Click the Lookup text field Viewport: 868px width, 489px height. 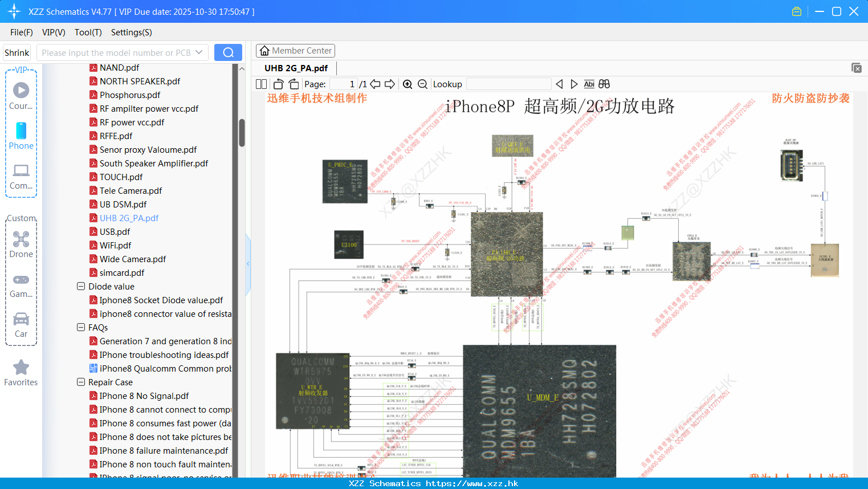click(508, 84)
